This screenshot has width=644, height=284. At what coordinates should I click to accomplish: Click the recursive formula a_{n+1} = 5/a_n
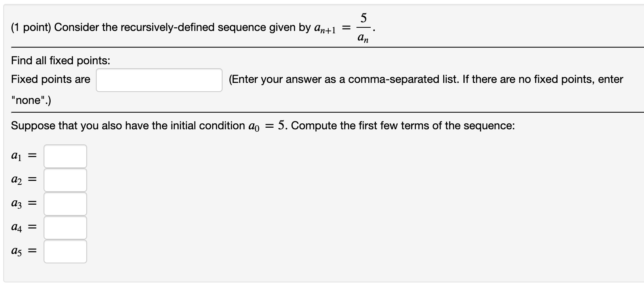[343, 27]
